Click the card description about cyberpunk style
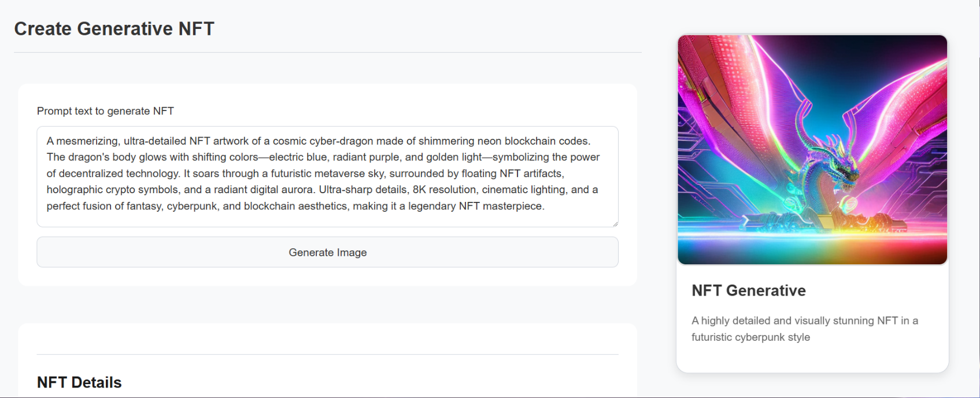The height and width of the screenshot is (398, 980). 805,329
